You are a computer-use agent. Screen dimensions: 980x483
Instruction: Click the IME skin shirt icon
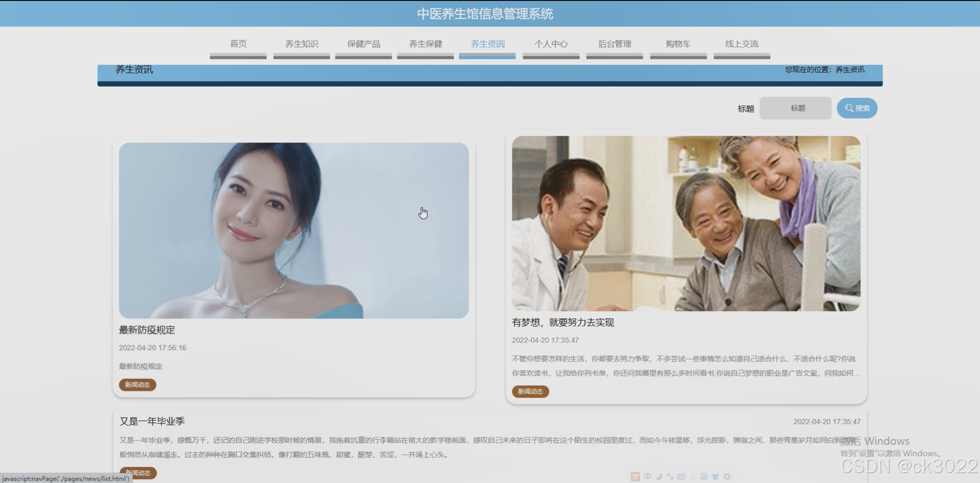pyautogui.click(x=716, y=476)
